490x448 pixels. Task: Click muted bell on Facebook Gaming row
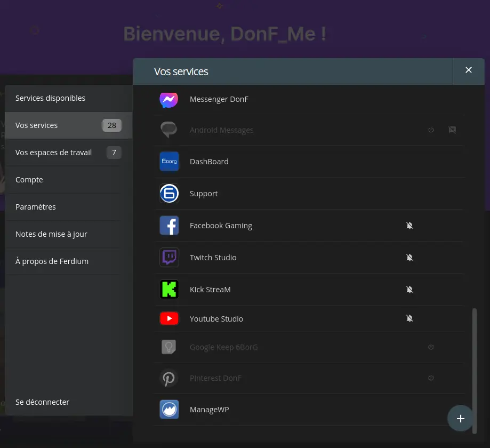coord(409,226)
